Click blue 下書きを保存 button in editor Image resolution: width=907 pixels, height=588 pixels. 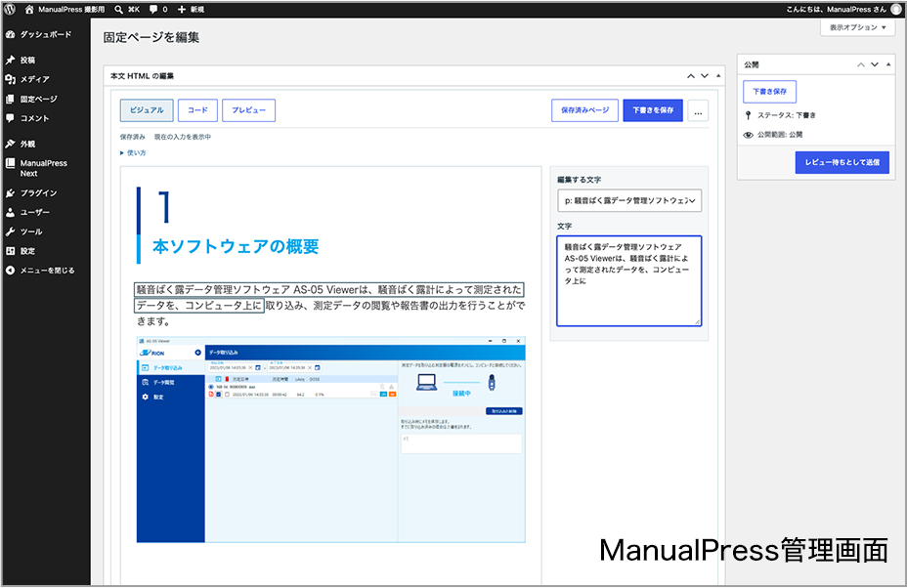[x=653, y=110]
